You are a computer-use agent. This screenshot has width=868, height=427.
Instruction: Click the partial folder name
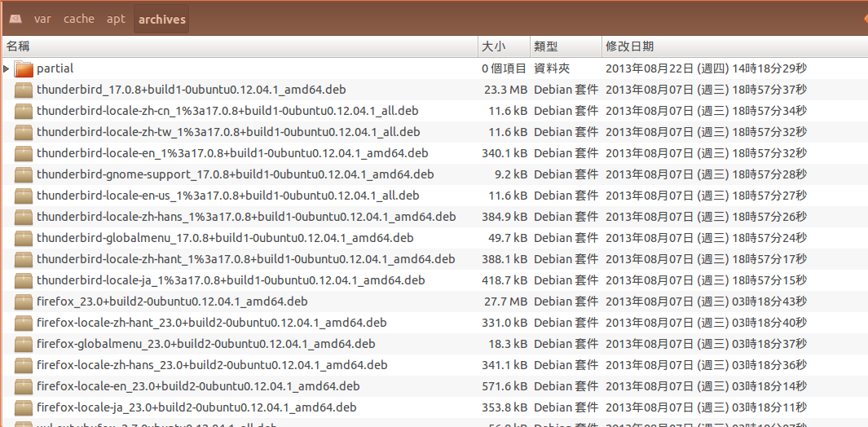point(55,69)
